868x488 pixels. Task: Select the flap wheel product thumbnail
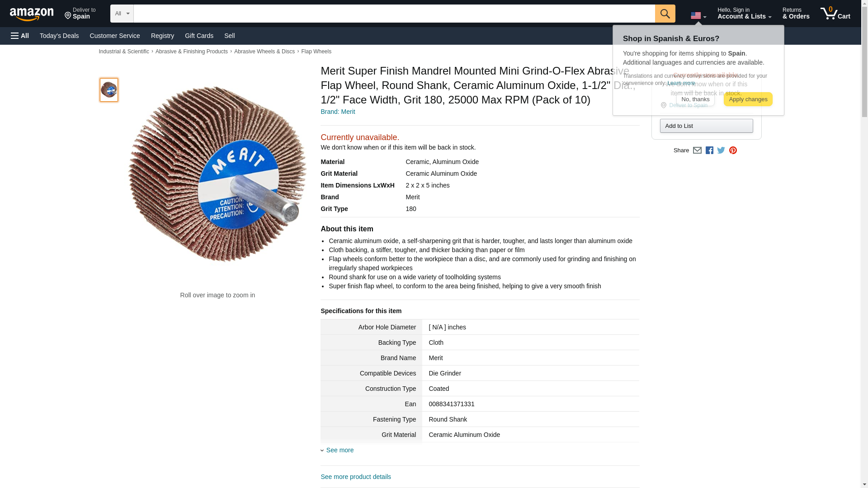tap(109, 90)
